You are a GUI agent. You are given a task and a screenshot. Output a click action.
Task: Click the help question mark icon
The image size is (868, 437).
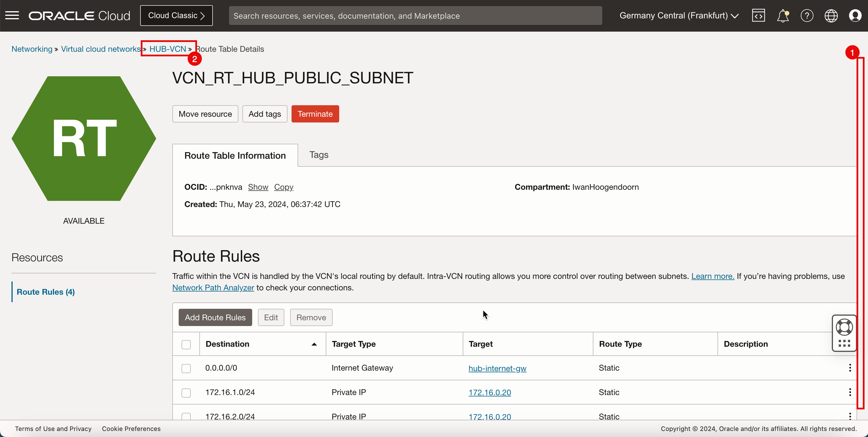807,16
